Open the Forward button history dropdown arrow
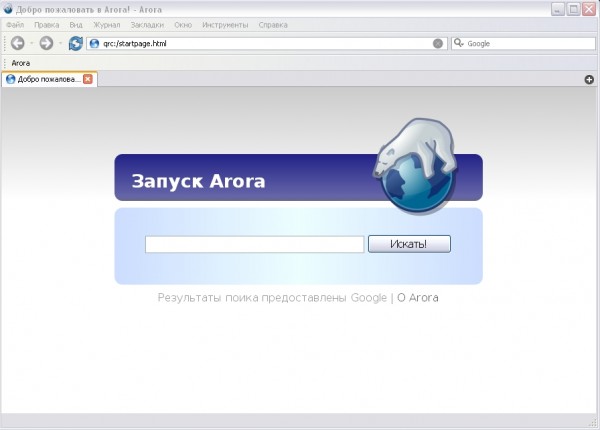Screen dimensions: 600x430 tap(60, 43)
